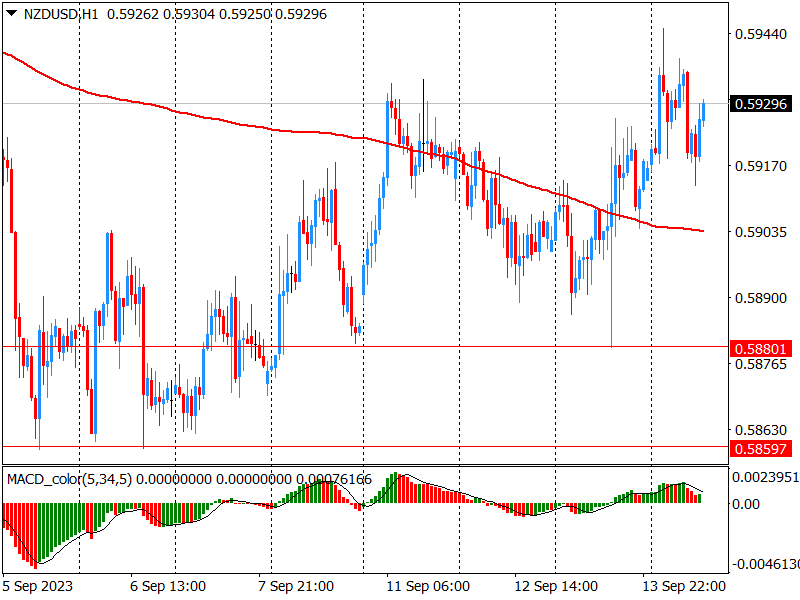Click the 0.59035 price scale value

click(x=761, y=232)
